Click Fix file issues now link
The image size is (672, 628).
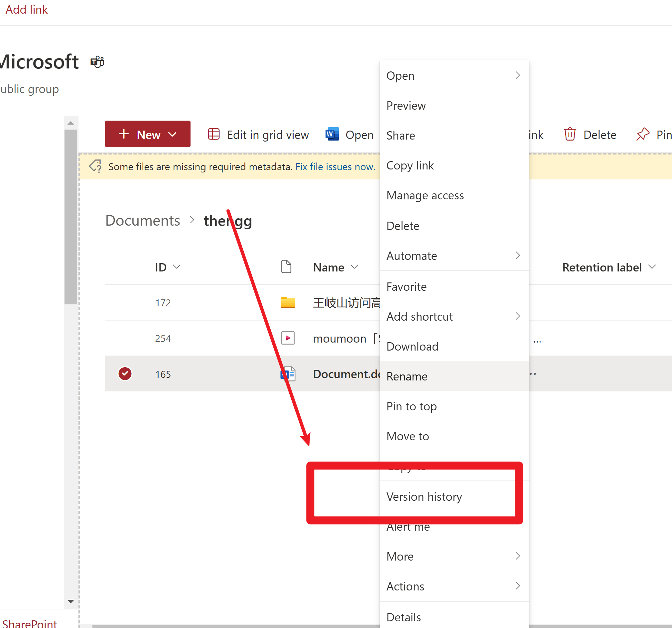click(335, 166)
